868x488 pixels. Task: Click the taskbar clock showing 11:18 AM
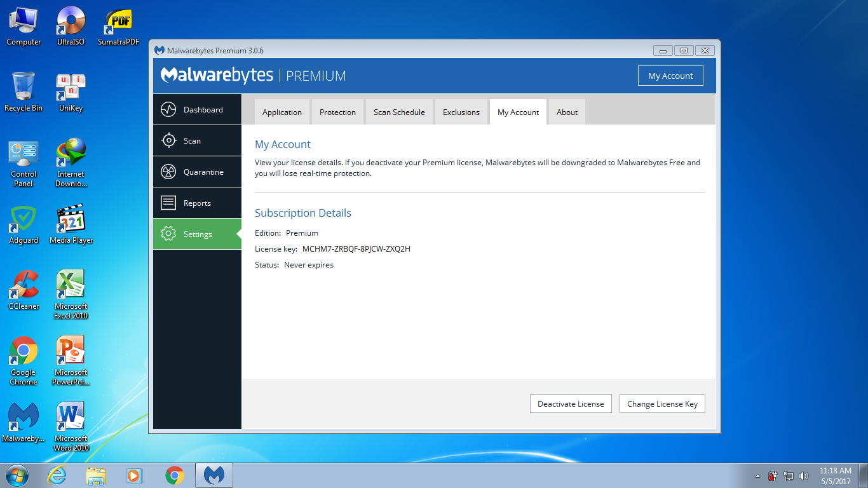pos(835,476)
